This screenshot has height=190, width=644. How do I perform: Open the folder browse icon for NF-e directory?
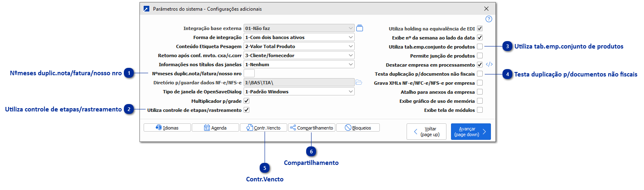pyautogui.click(x=359, y=83)
